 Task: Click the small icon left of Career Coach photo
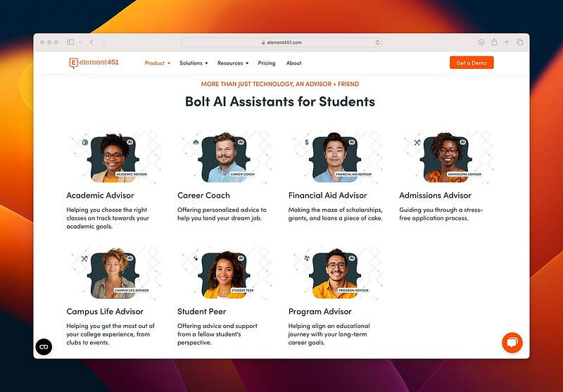coord(196,142)
